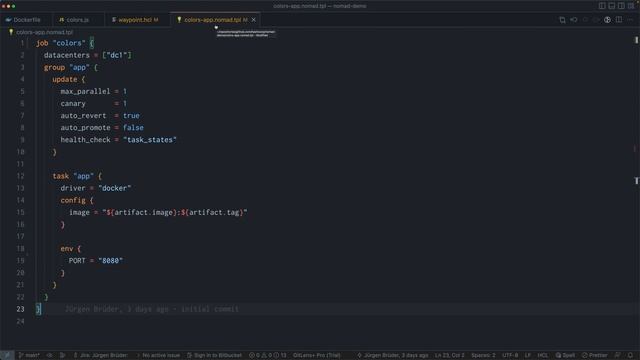640x360 pixels.
Task: Click the sync changes icon in status bar
Action: tap(49, 355)
